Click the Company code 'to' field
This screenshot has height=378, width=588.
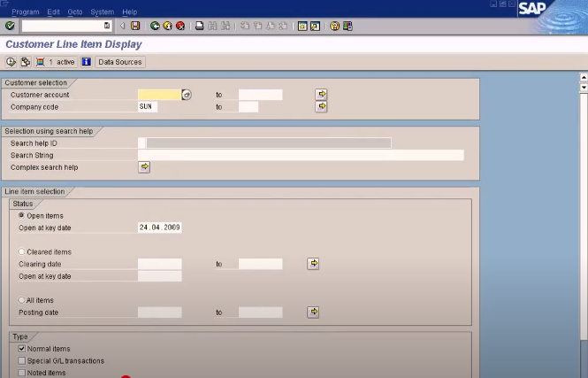248,106
